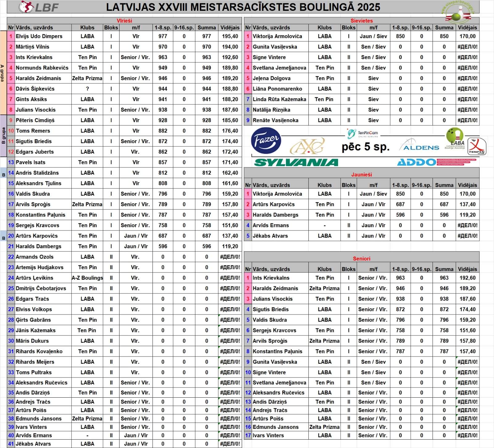This screenshot has height=448, width=494.
Task: Select cell Liāna Ponomarenko
Action: (x=280, y=89)
